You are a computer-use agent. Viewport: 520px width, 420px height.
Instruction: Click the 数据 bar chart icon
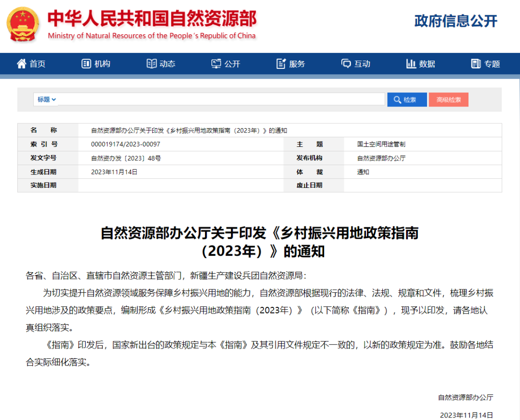(x=411, y=64)
